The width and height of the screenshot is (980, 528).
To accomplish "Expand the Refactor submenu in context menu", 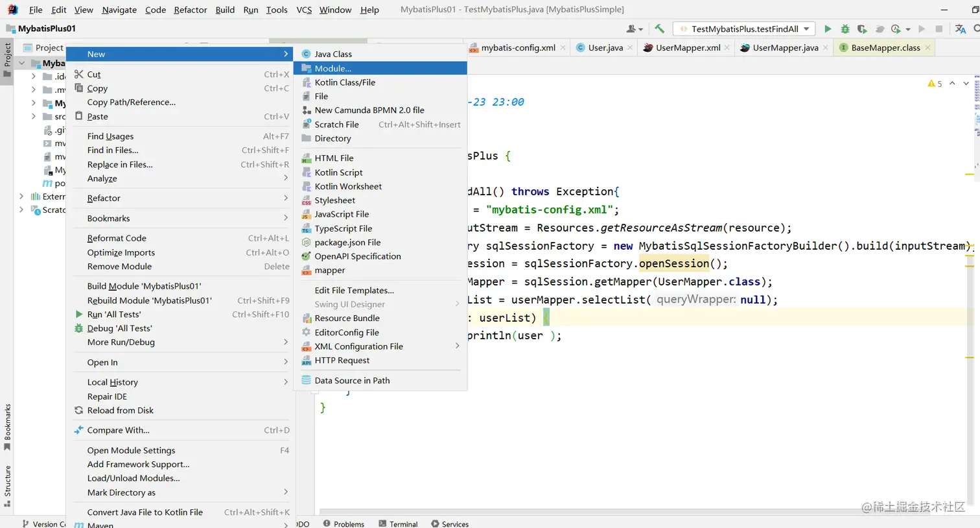I will [x=181, y=198].
